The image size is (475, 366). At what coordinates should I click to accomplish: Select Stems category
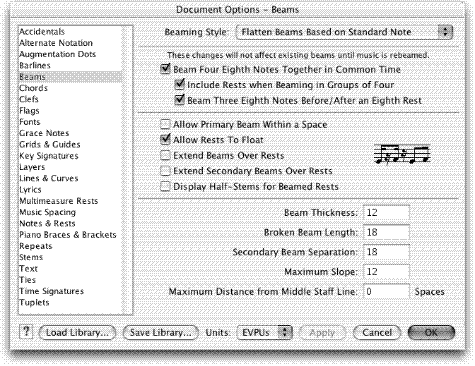(x=70, y=257)
